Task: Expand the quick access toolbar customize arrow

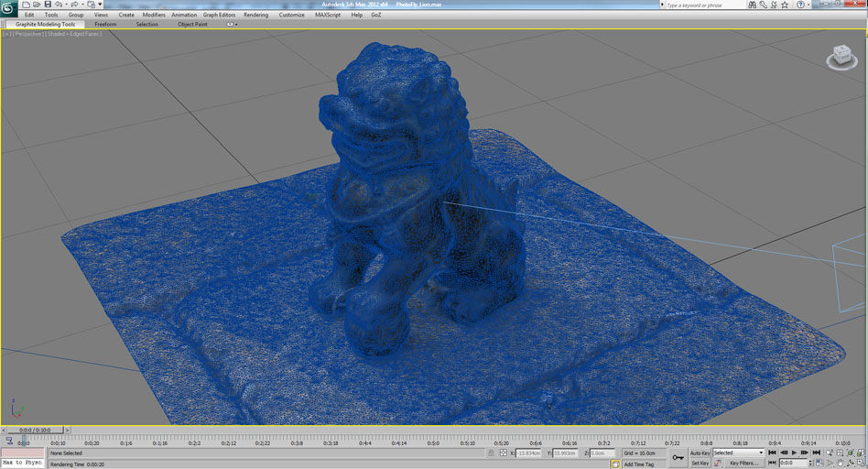Action: point(100,5)
